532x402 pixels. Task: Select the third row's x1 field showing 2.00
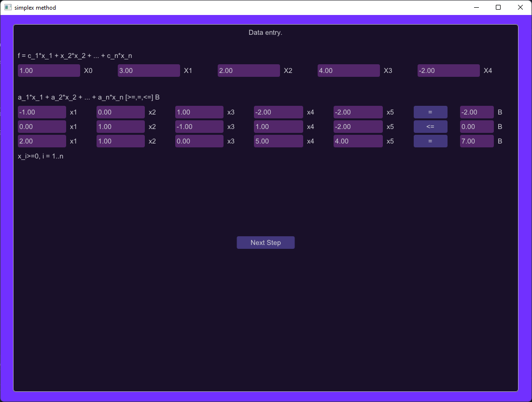(x=42, y=141)
